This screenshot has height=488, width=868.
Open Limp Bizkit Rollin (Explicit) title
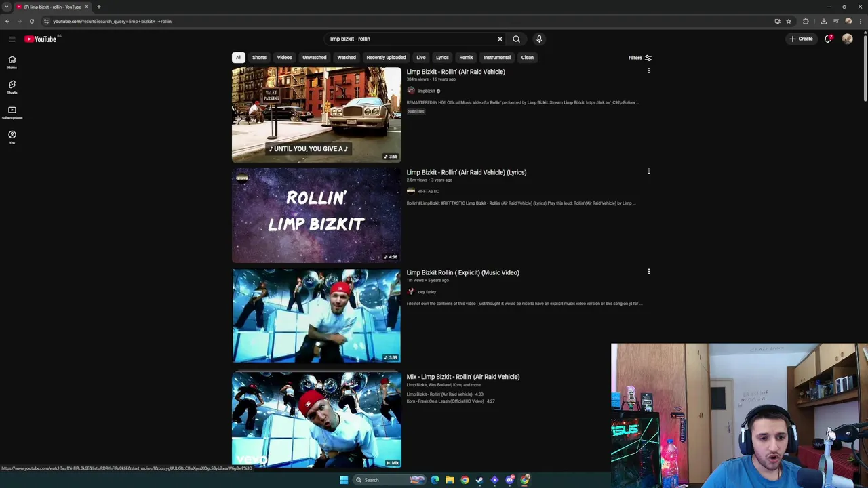click(463, 272)
